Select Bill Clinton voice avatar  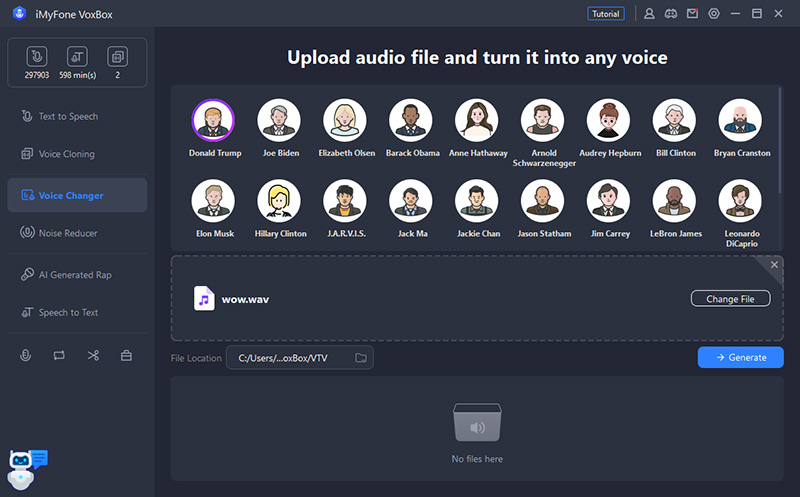[x=674, y=120]
